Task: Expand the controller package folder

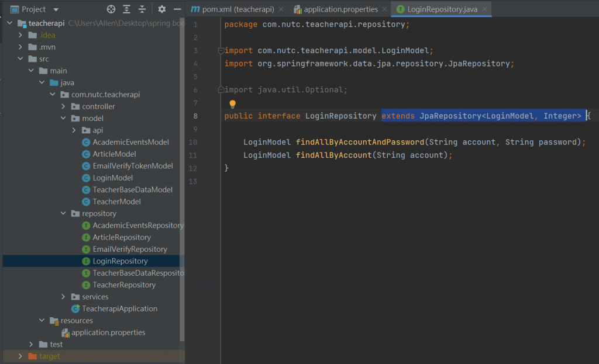Action: (63, 106)
